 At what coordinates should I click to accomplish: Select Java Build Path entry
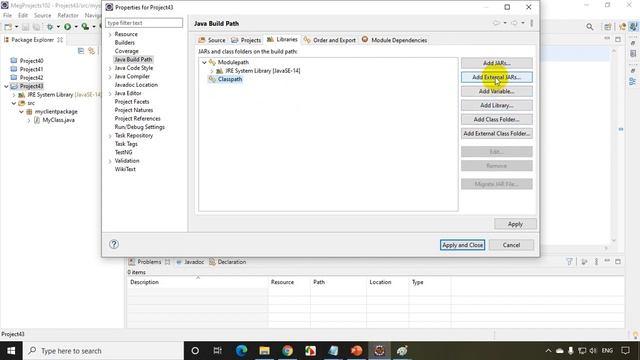tap(133, 60)
